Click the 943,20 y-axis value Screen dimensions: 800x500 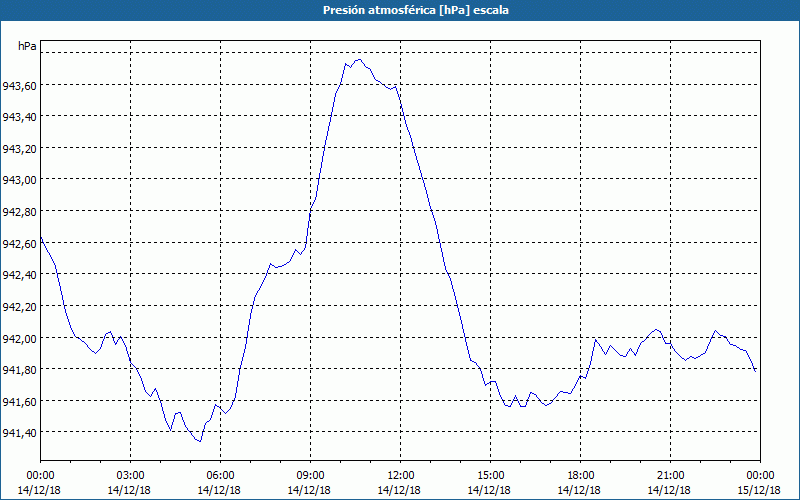(x=19, y=149)
